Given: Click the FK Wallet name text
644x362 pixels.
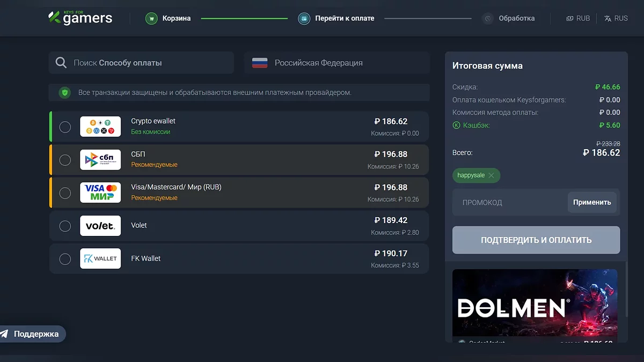Looking at the screenshot, I should coord(146,258).
